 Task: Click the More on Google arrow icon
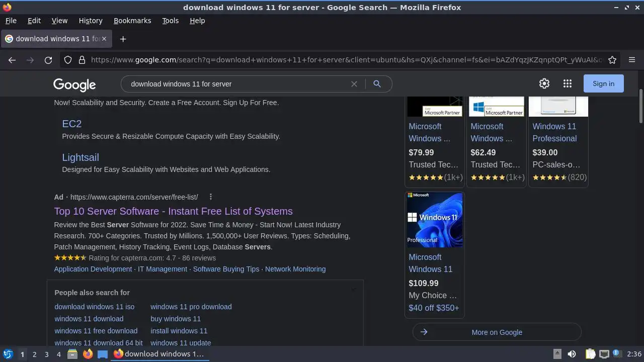[x=424, y=332]
